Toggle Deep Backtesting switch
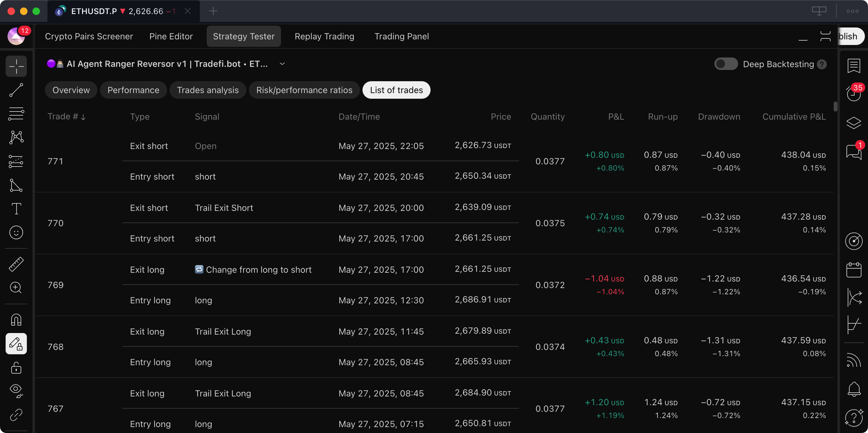 (726, 64)
